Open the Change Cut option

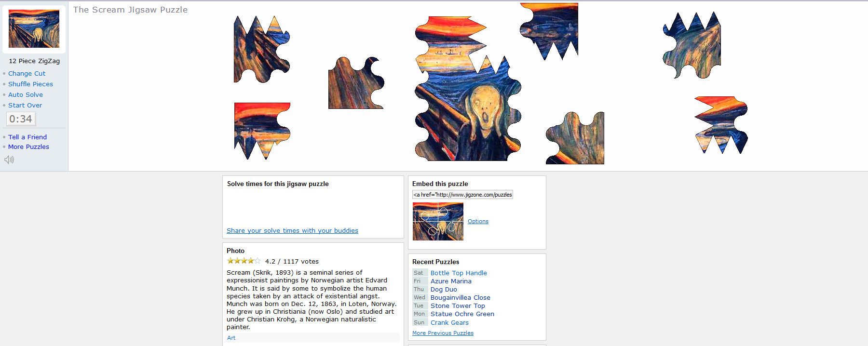click(27, 74)
